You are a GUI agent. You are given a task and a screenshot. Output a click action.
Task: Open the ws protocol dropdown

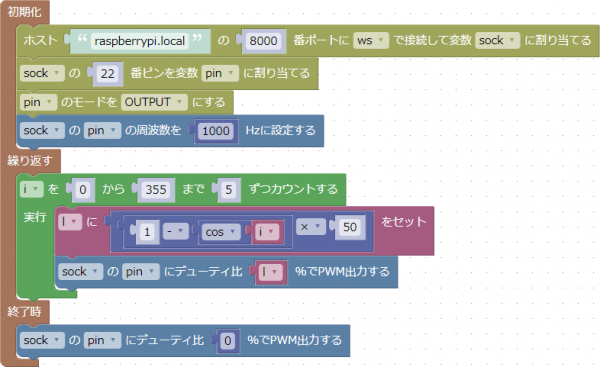pos(370,41)
